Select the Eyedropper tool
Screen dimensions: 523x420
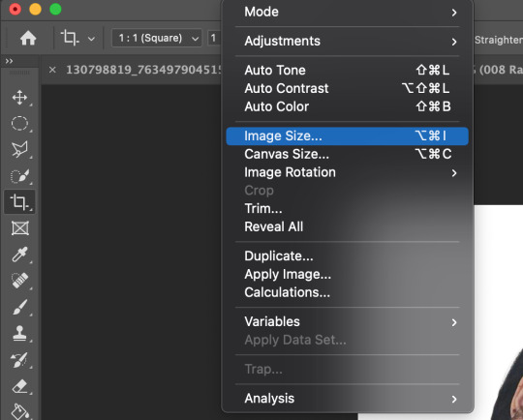[19, 255]
